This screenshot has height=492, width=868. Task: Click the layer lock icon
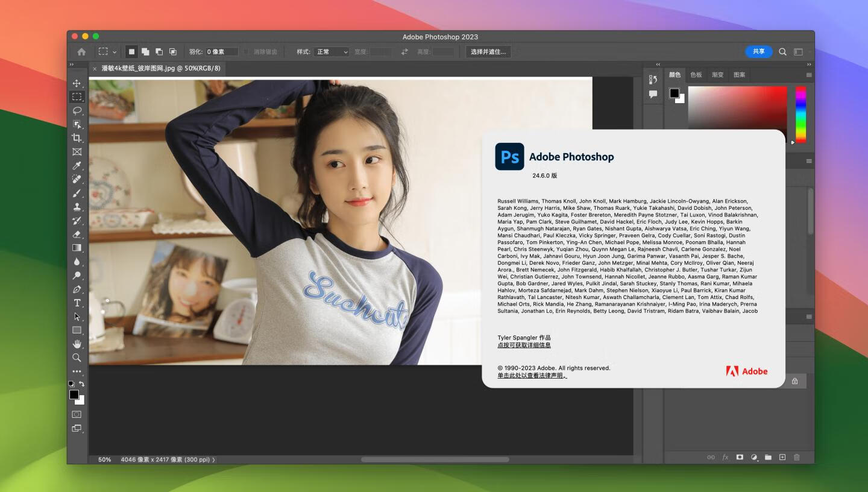[x=795, y=381]
